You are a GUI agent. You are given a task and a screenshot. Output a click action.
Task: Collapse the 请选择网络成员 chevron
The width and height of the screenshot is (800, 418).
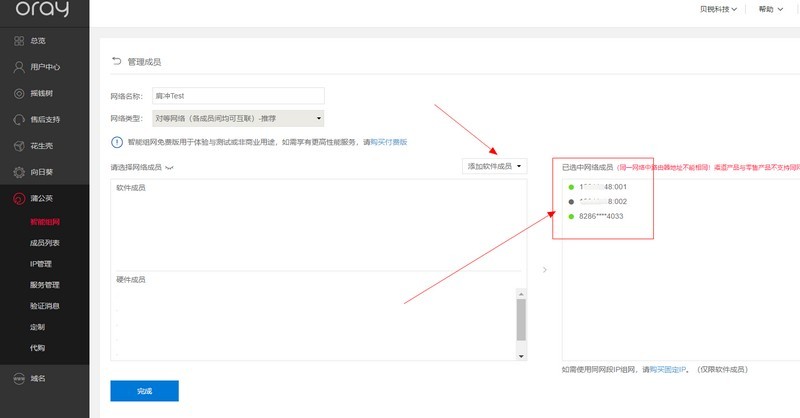tap(169, 167)
